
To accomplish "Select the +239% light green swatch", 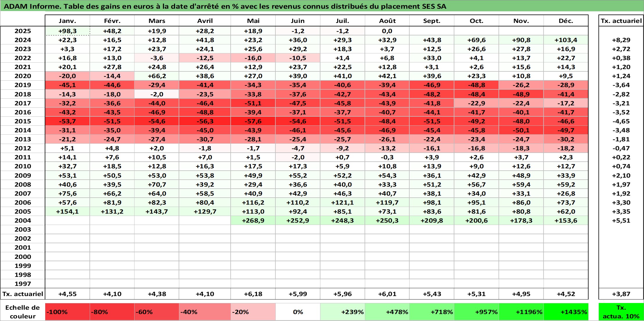I will click(x=342, y=312).
